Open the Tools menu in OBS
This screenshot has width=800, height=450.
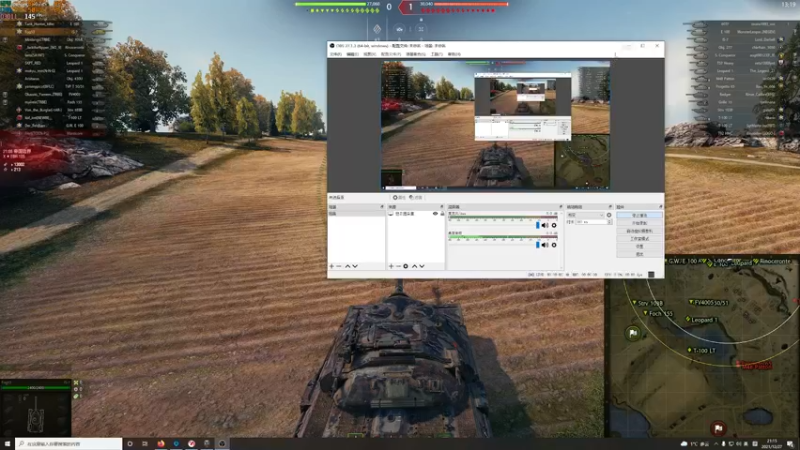point(437,54)
